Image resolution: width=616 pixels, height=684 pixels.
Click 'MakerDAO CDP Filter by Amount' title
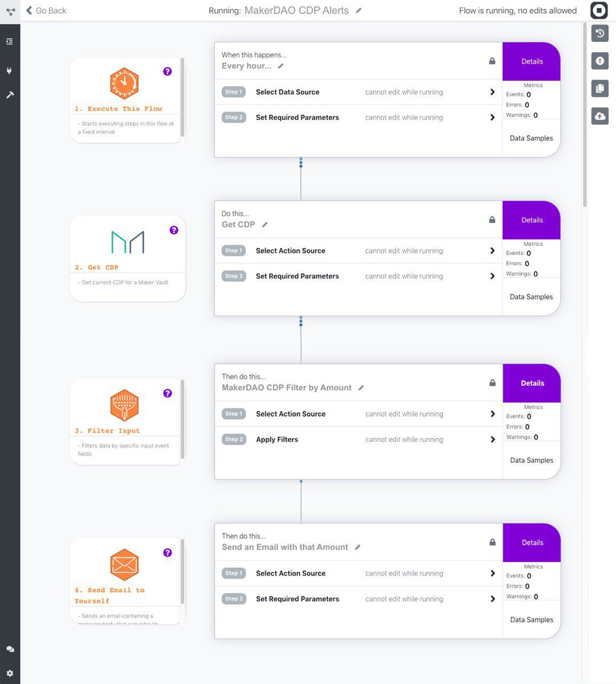[287, 388]
